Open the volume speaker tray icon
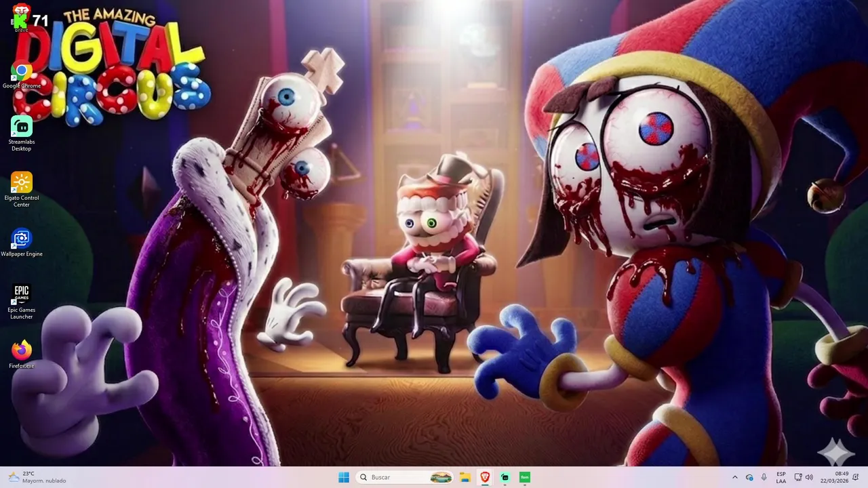Image resolution: width=868 pixels, height=488 pixels. (809, 477)
